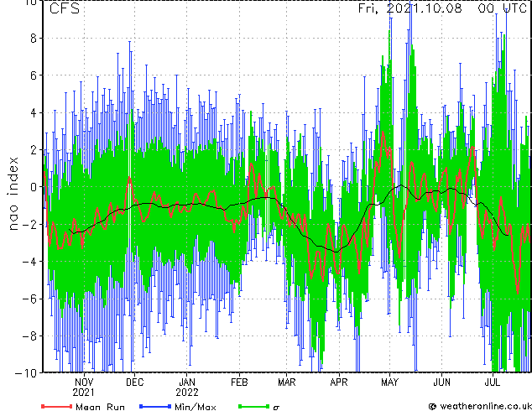Click the JAN 2022 axis label
Screen dimensions: 532x411
(x=187, y=388)
